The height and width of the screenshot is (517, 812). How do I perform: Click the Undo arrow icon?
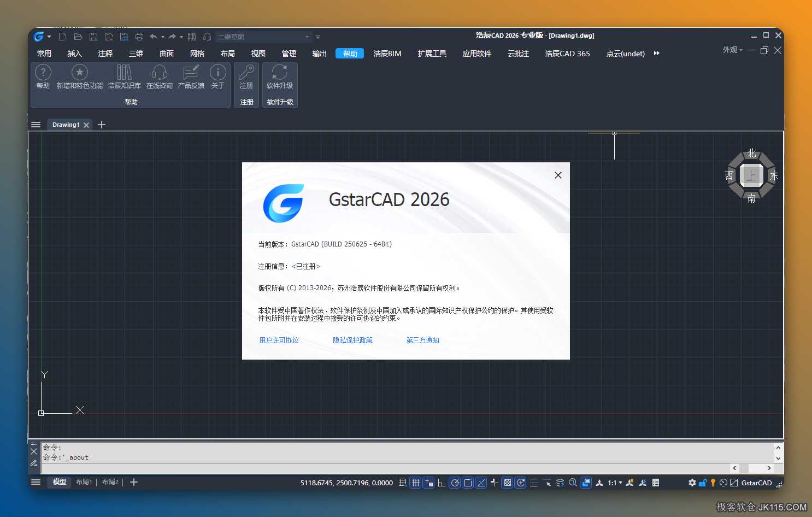click(x=154, y=37)
